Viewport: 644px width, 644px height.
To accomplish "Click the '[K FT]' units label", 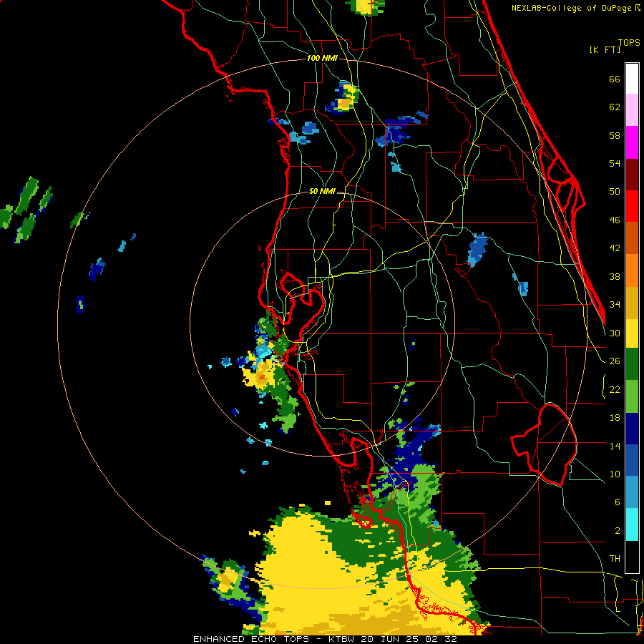I will point(605,49).
